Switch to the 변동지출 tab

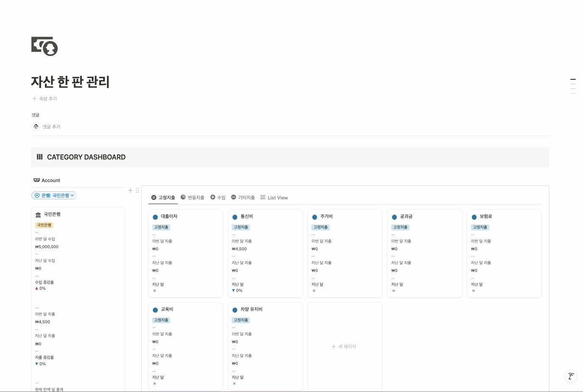[193, 198]
